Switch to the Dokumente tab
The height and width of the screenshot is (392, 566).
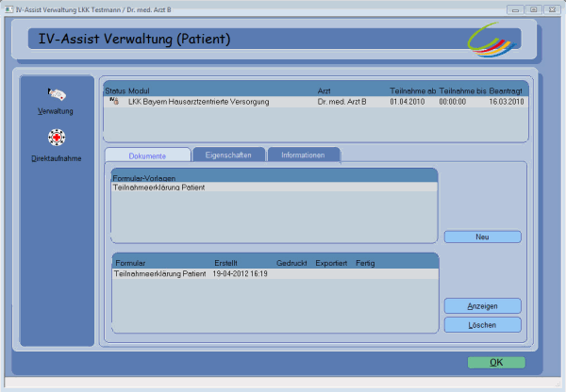(x=147, y=155)
